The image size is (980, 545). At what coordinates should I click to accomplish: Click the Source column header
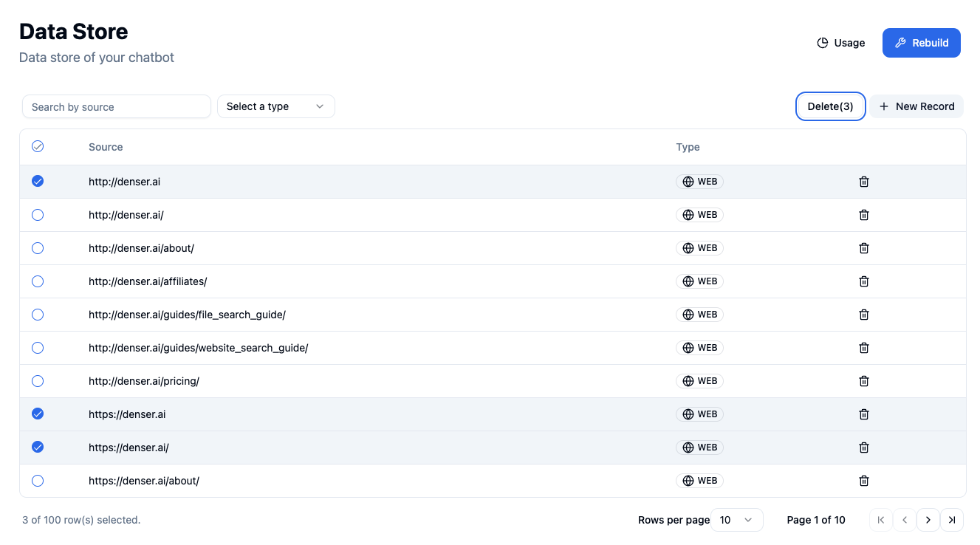click(x=106, y=147)
